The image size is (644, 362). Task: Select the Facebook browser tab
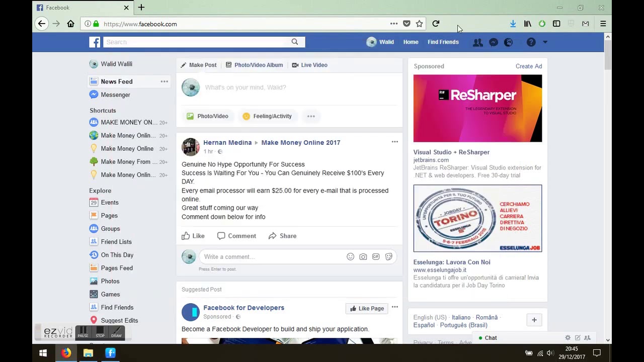(83, 8)
